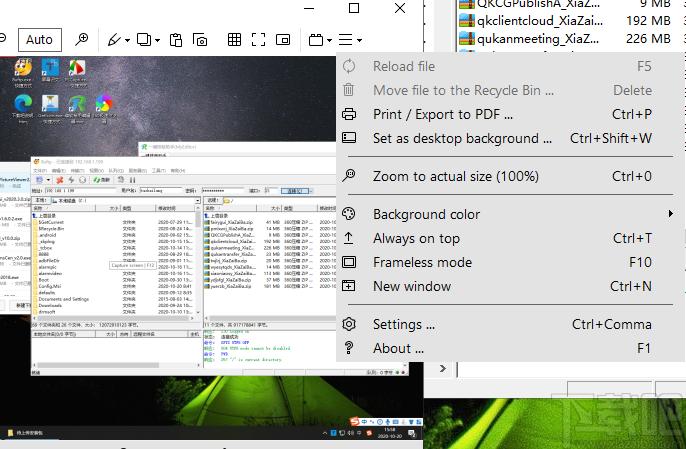The image size is (686, 449).
Task: Open About from the menu
Action: [510, 348]
